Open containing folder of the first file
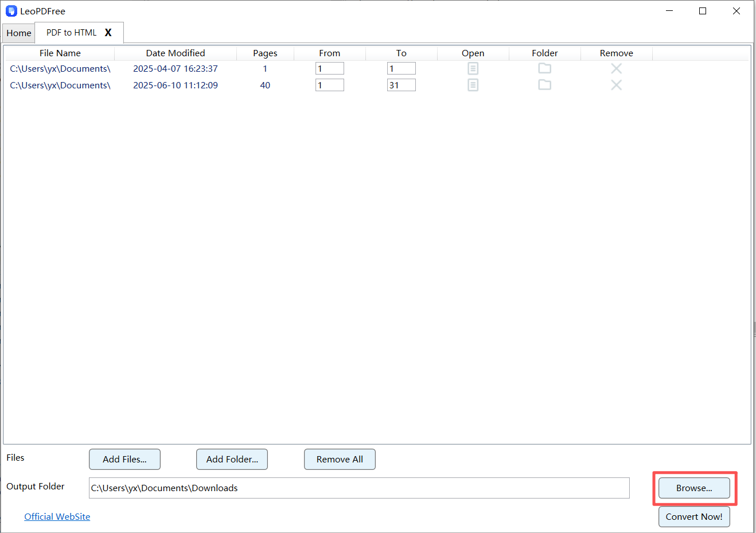Image resolution: width=756 pixels, height=533 pixels. 544,68
